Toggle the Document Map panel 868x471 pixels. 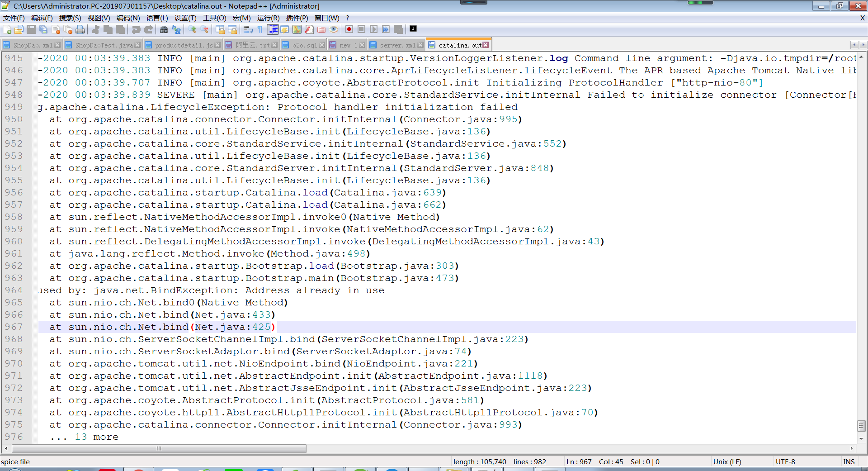click(297, 29)
